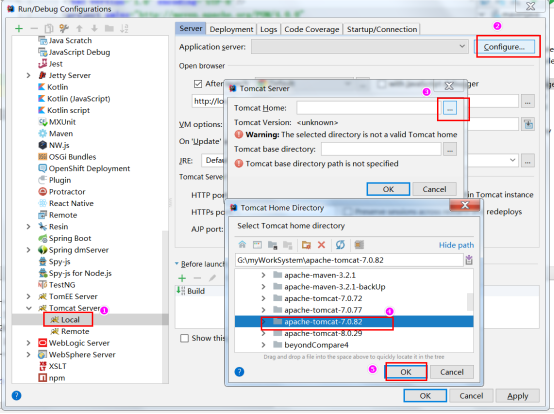
Task: Expand Resin node
Action: 29,226
